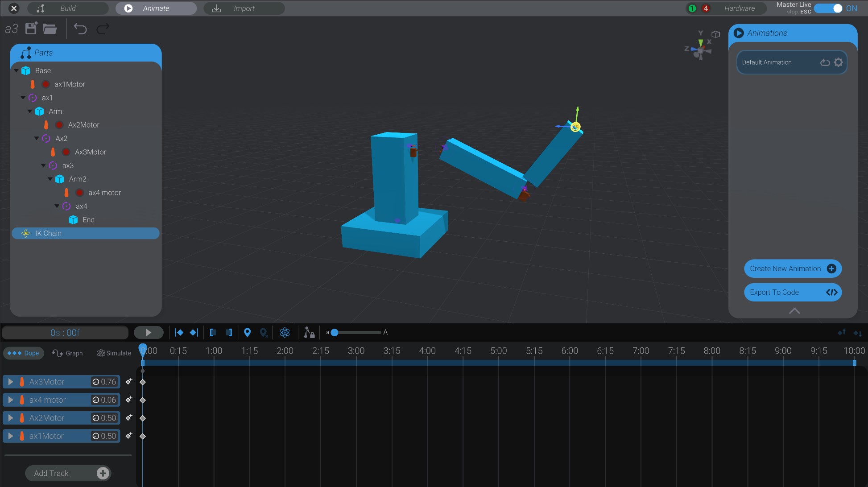The width and height of the screenshot is (868, 487).
Task: Expand the Ax2Motor track row
Action: [x=11, y=418]
